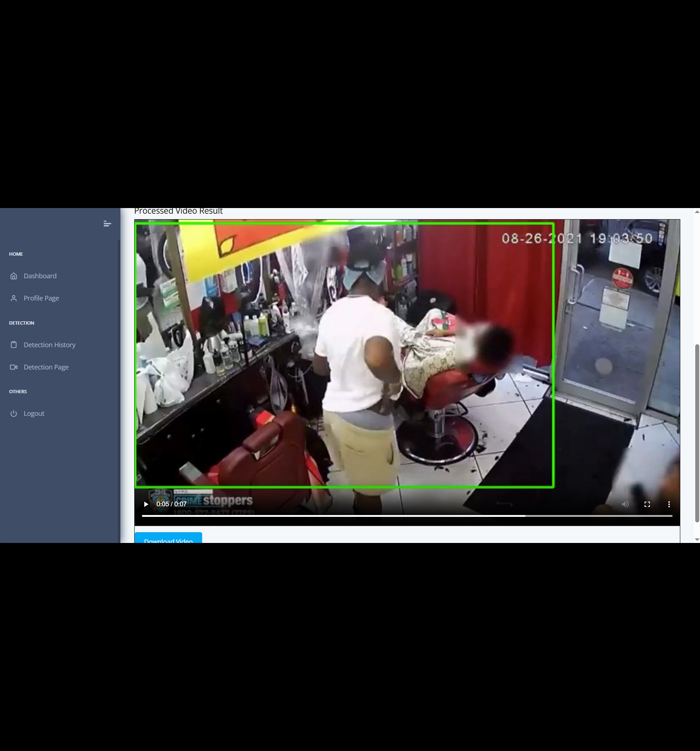
Task: Click the Download Video button
Action: click(168, 539)
